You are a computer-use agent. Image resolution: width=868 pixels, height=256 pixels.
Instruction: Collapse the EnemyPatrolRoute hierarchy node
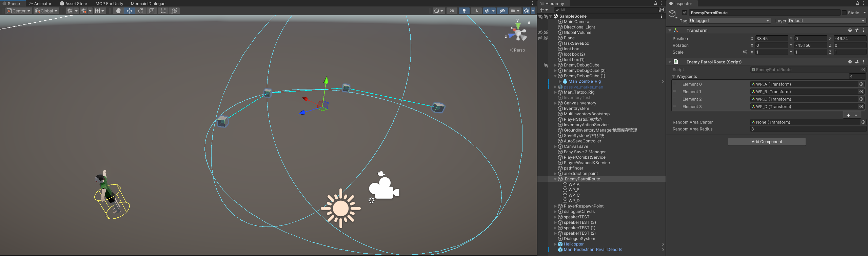pos(555,179)
